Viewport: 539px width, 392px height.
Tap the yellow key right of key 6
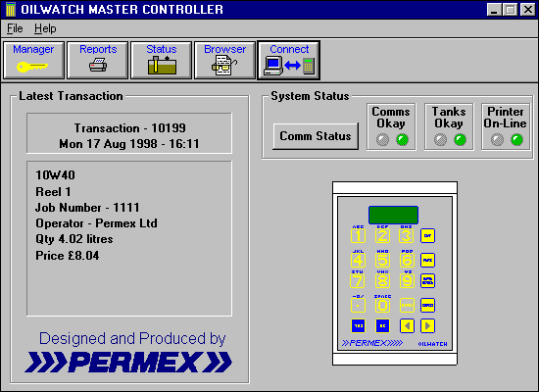[x=427, y=260]
